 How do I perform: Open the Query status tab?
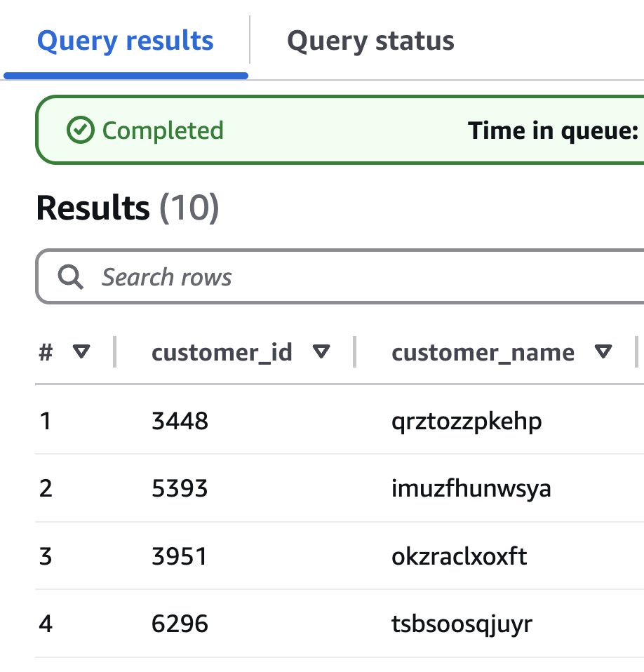pos(370,41)
